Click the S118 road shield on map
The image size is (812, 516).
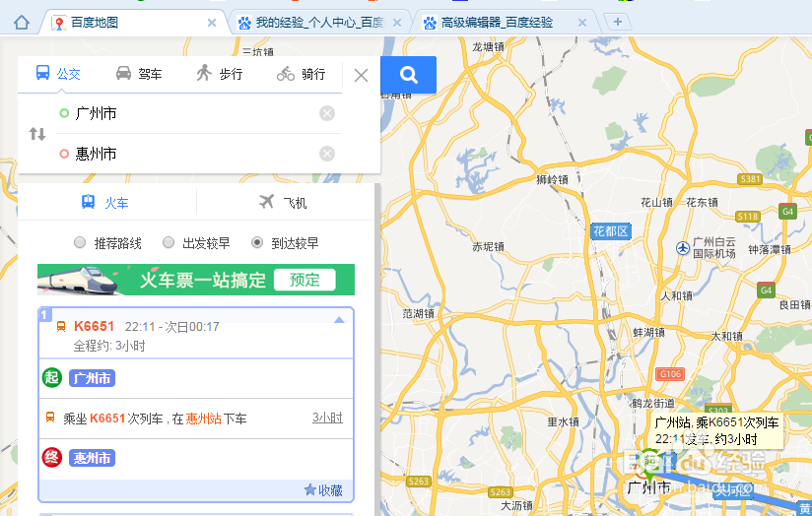(x=747, y=217)
